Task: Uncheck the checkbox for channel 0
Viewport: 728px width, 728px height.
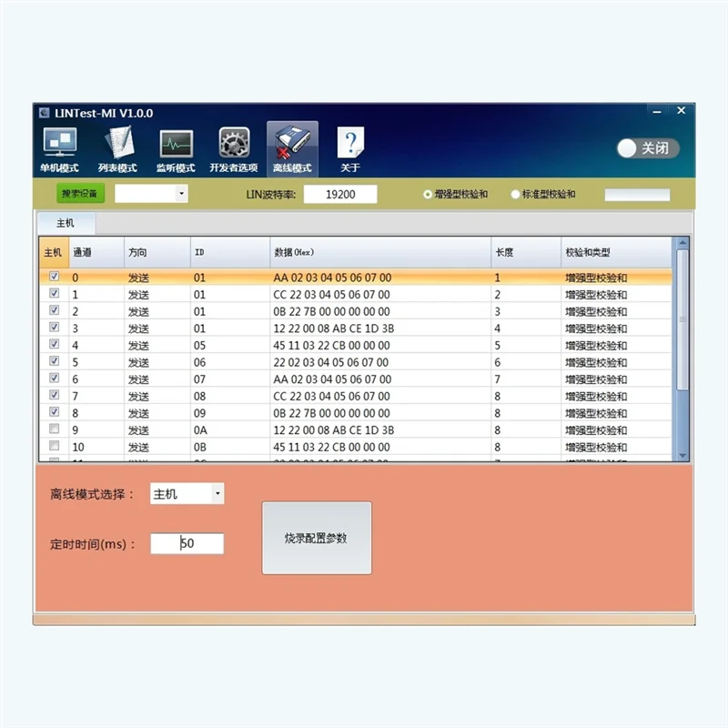Action: pos(55,277)
